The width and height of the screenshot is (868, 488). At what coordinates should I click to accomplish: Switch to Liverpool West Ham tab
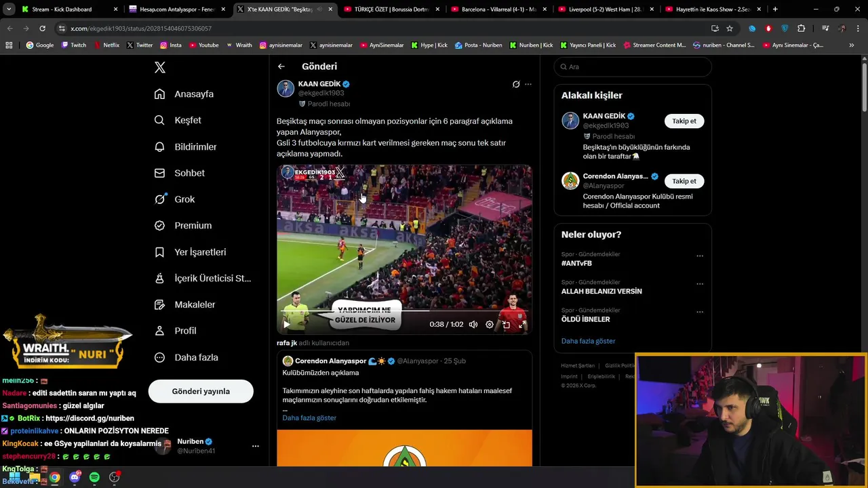point(606,9)
